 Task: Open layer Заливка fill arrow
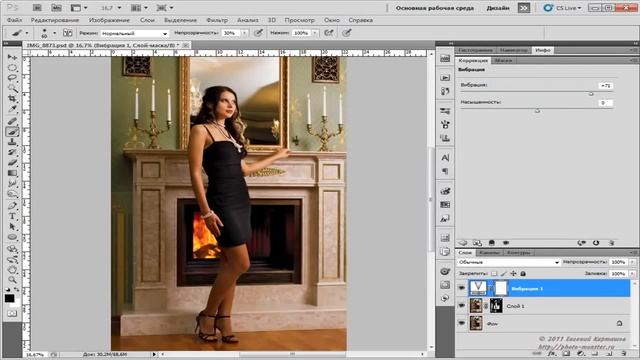[x=632, y=273]
